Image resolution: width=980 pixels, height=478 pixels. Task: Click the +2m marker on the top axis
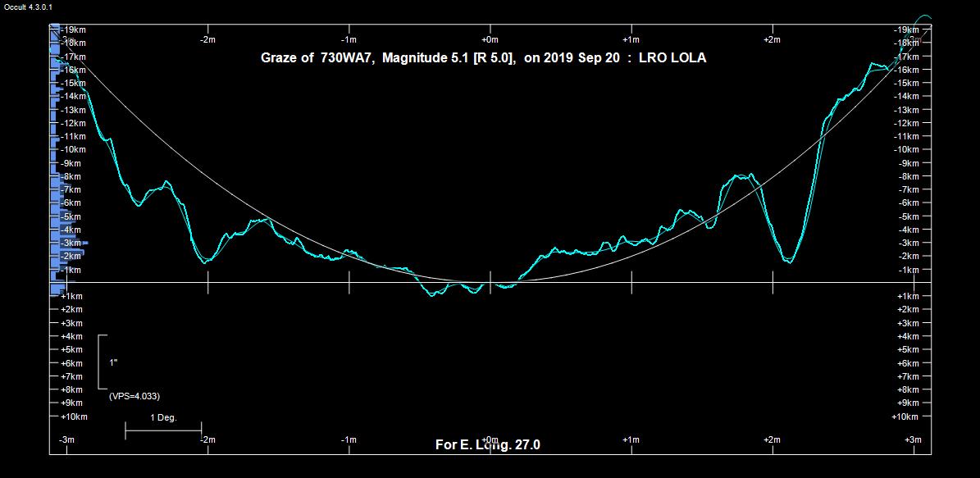point(772,39)
